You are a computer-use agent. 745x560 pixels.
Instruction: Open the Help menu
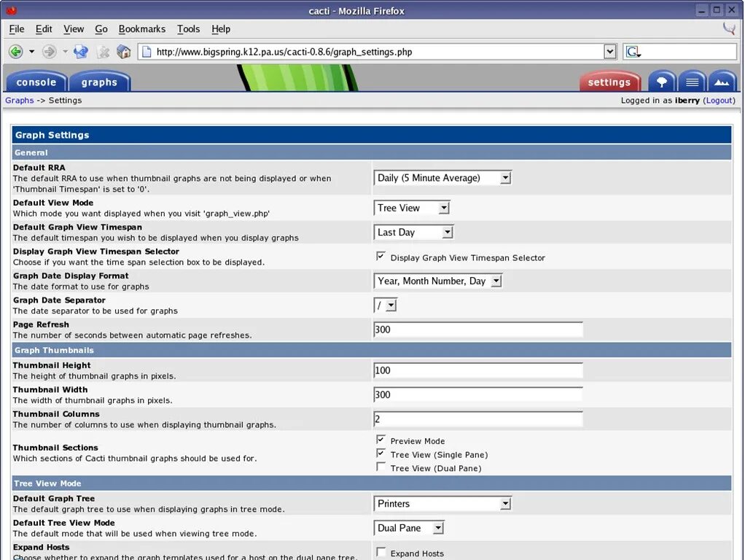tap(221, 29)
